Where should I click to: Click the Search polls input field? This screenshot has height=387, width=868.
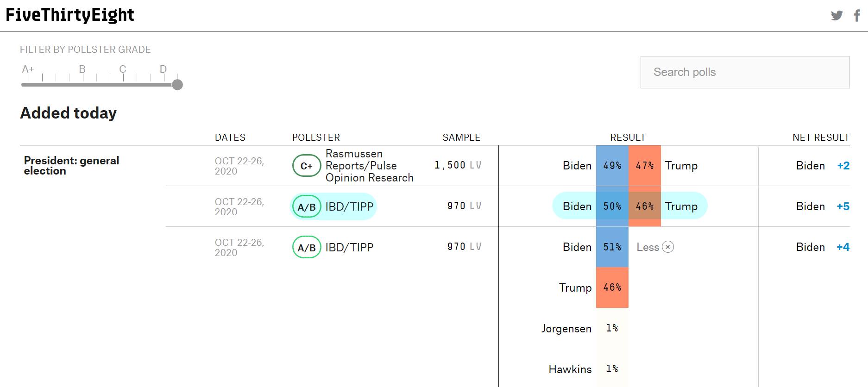pos(745,72)
